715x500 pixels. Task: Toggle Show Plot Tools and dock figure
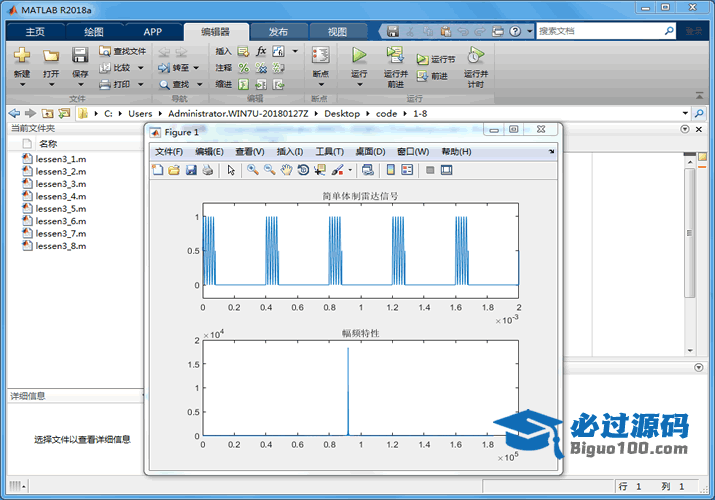point(446,170)
